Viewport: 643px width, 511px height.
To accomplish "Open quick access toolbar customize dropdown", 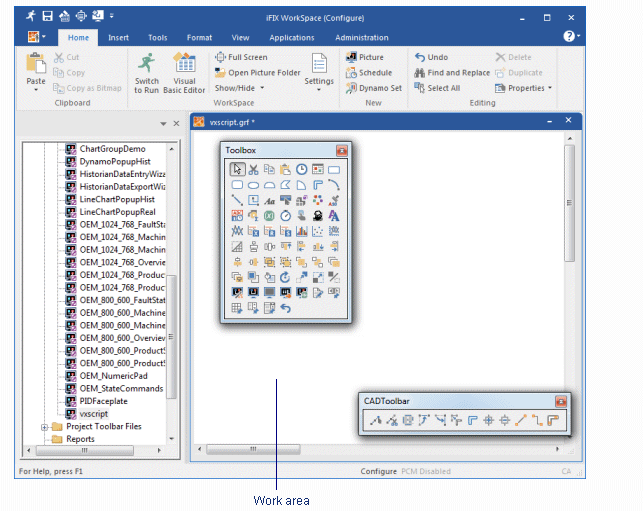I will (112, 16).
